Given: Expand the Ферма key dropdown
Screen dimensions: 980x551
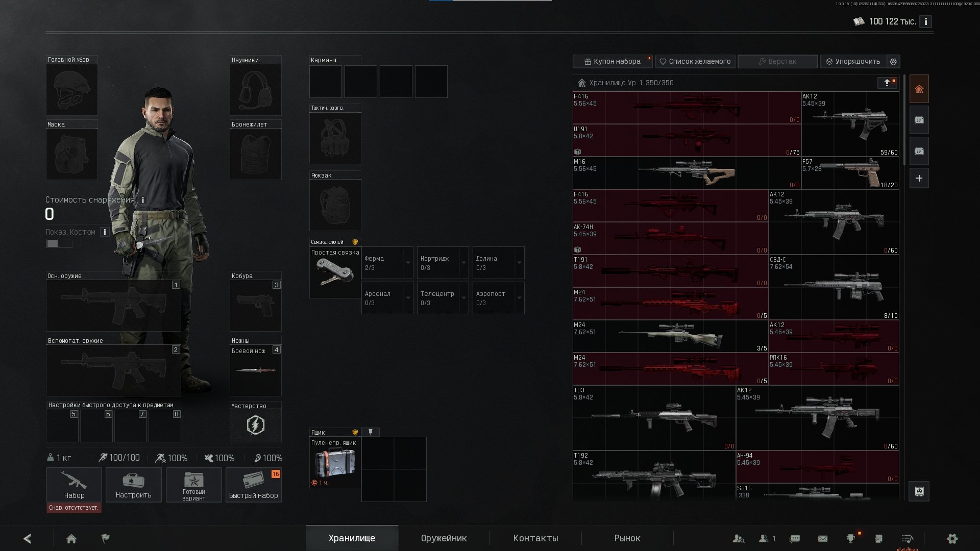Looking at the screenshot, I should [408, 263].
